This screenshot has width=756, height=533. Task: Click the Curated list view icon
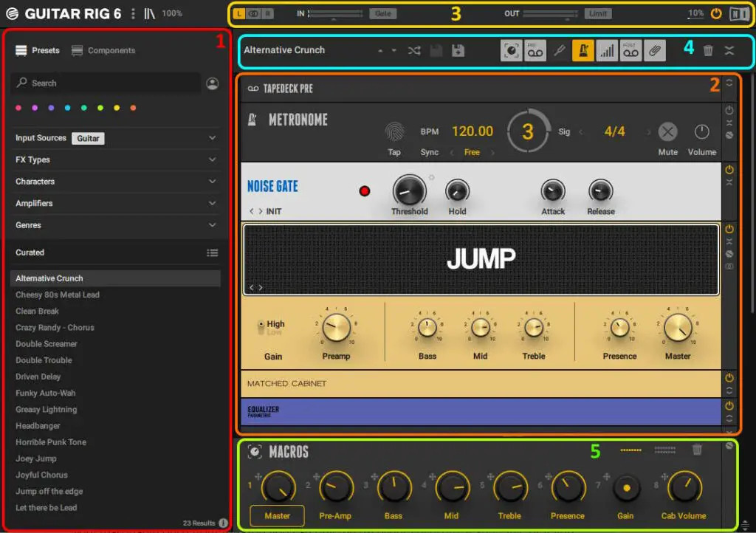coord(212,252)
